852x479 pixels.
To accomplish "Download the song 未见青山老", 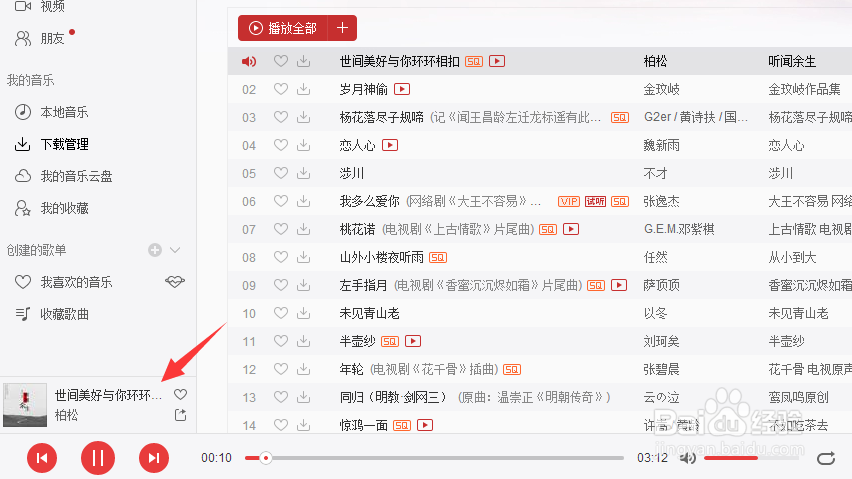I will coord(304,313).
